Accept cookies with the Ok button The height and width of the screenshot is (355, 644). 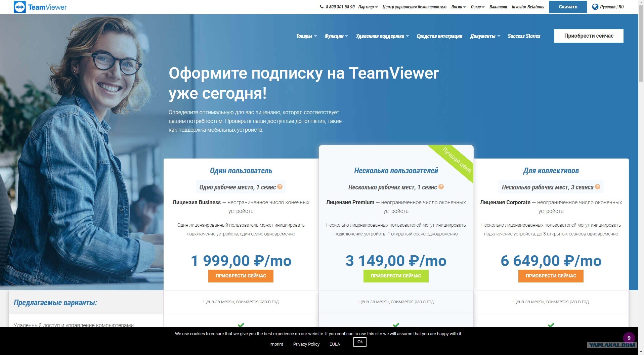click(x=360, y=342)
